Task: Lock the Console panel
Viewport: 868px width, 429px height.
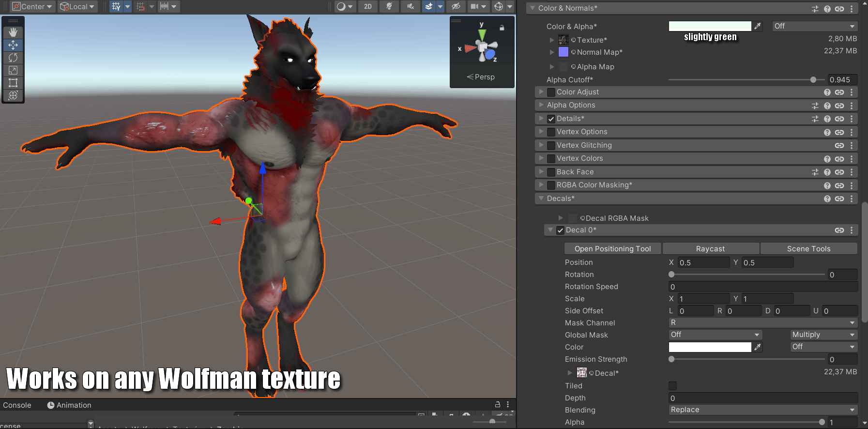Action: tap(497, 404)
